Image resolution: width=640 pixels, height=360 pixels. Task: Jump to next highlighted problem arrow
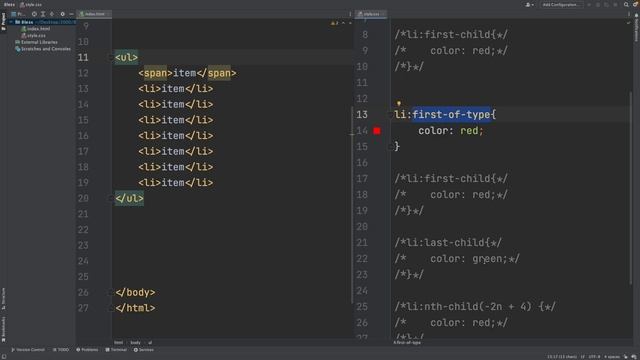350,23
